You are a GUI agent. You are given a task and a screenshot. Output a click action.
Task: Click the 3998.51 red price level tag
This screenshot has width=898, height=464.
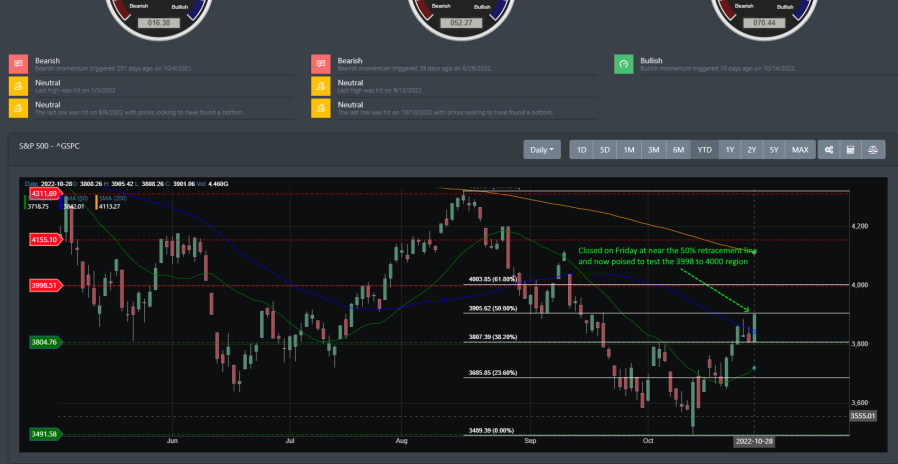[x=46, y=285]
